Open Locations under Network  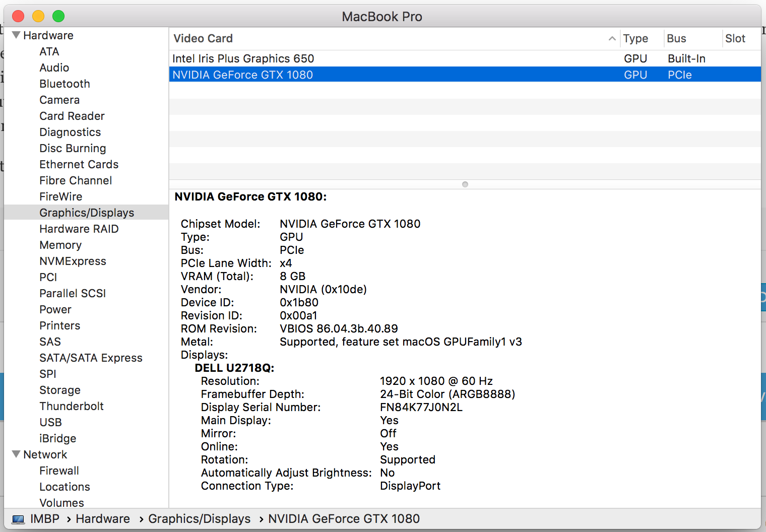(65, 487)
